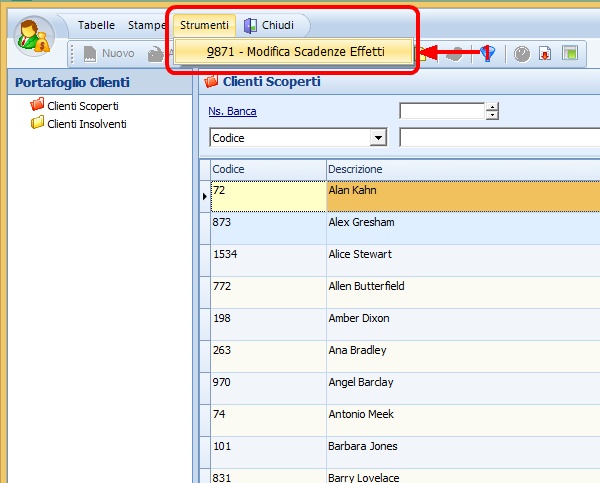This screenshot has height=483, width=600.
Task: Select the red Clienti Scoperti folder icon
Action: point(38,105)
